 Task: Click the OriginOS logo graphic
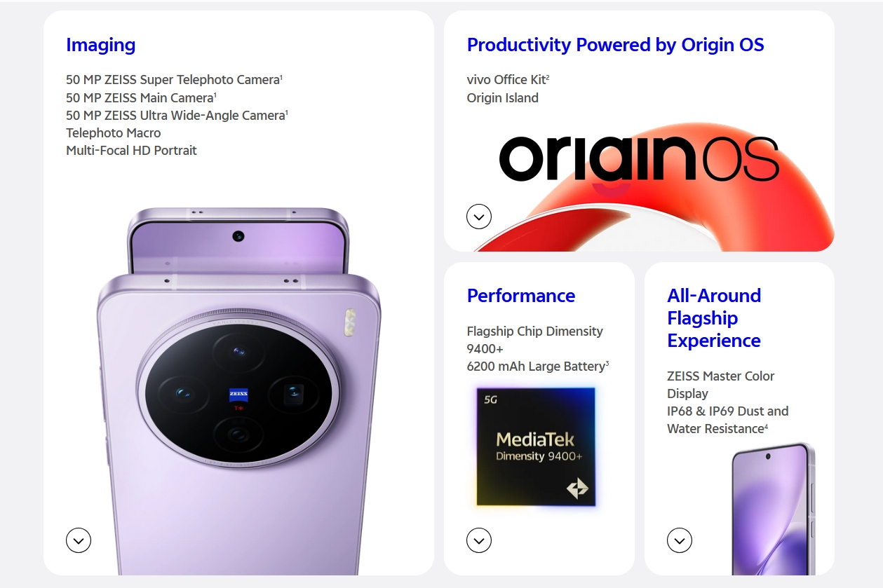(x=639, y=159)
